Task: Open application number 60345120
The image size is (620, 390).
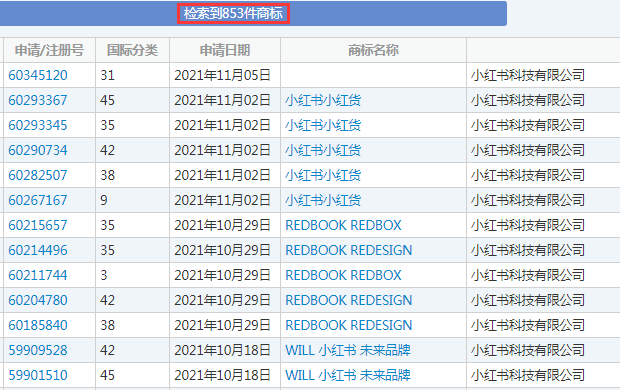Action: 38,75
